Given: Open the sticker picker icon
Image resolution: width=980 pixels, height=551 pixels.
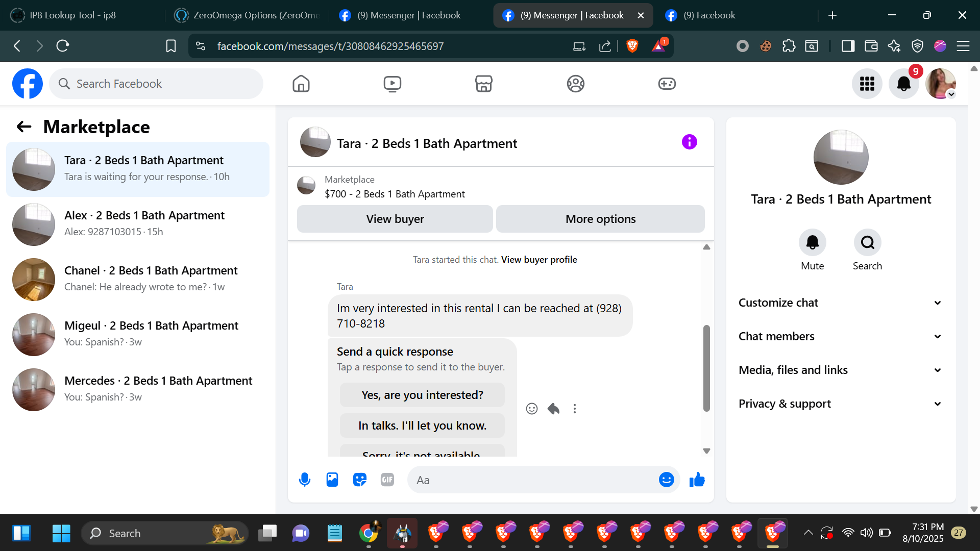Looking at the screenshot, I should (x=360, y=480).
